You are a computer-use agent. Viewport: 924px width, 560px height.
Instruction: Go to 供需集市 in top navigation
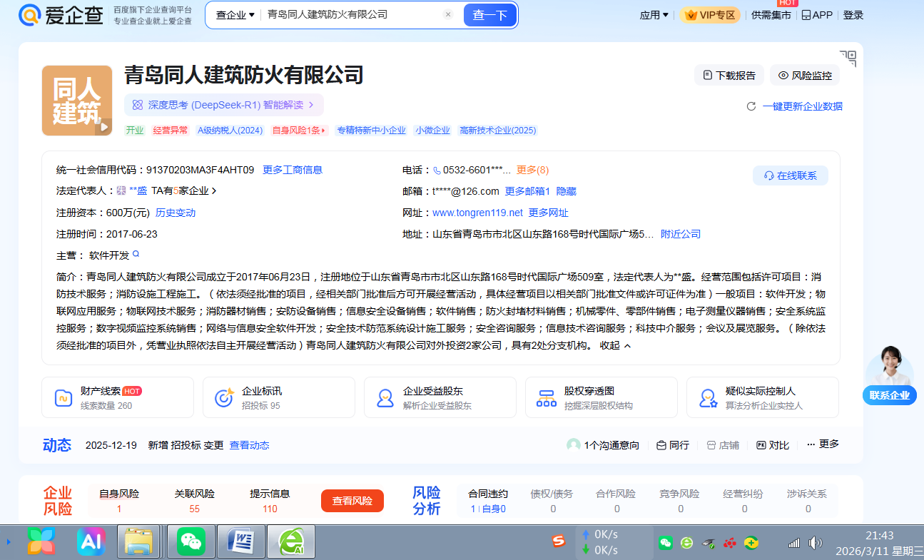tap(771, 15)
